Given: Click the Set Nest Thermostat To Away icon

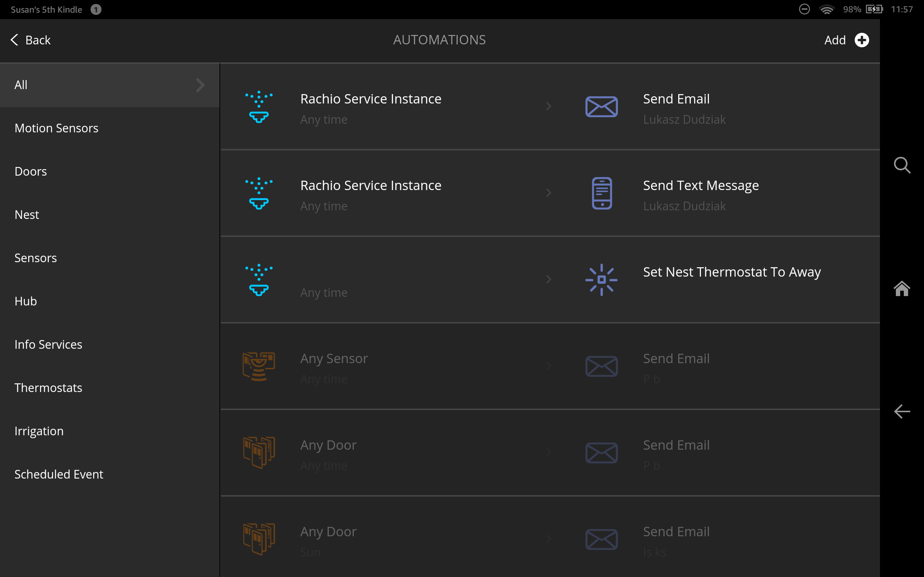Looking at the screenshot, I should click(x=601, y=280).
